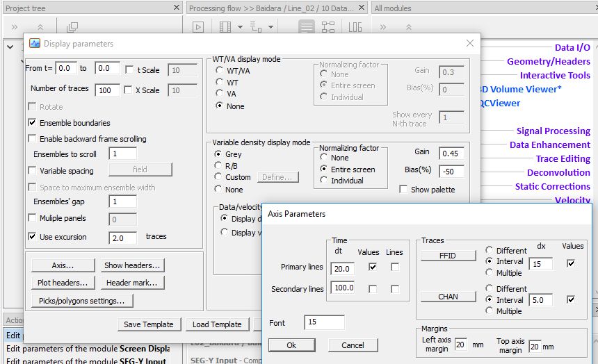Select the tree diagram view icon

[x=328, y=27]
